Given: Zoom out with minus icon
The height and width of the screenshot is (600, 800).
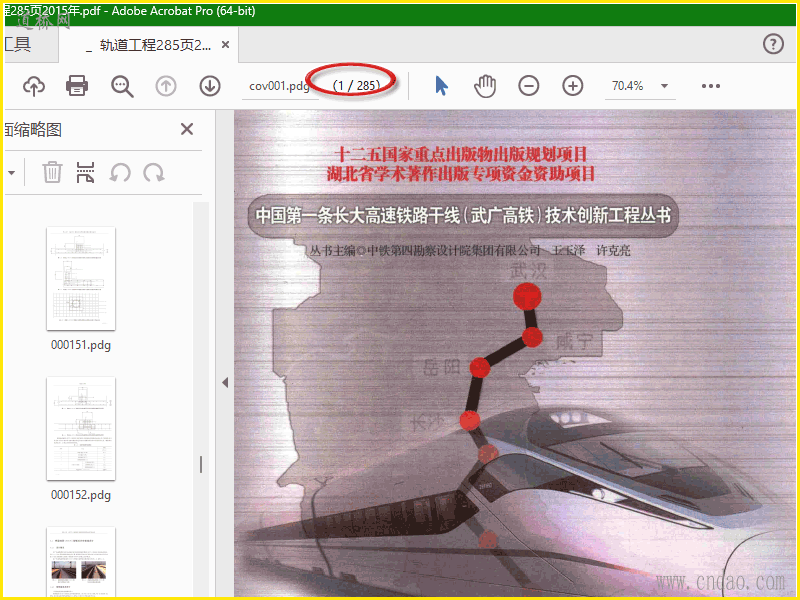Looking at the screenshot, I should pos(529,86).
